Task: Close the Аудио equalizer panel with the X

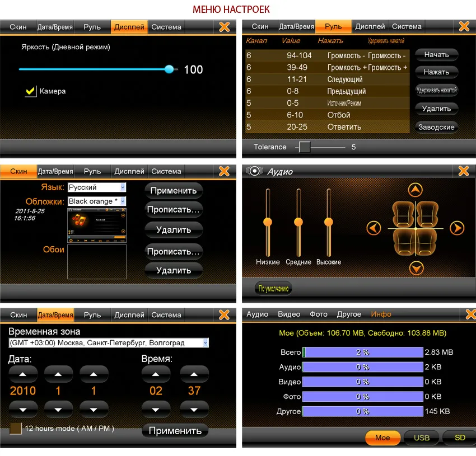Action: [464, 171]
